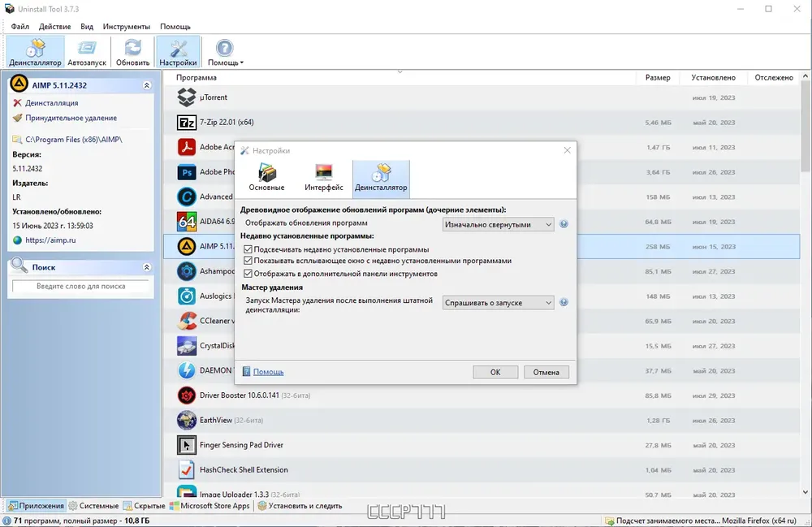Switch to the Интерфейс settings tab
Image resolution: width=812 pixels, height=527 pixels.
pyautogui.click(x=324, y=178)
